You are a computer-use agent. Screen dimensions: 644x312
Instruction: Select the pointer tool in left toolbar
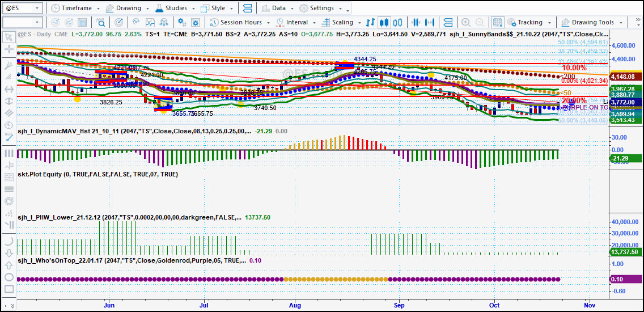click(x=8, y=37)
